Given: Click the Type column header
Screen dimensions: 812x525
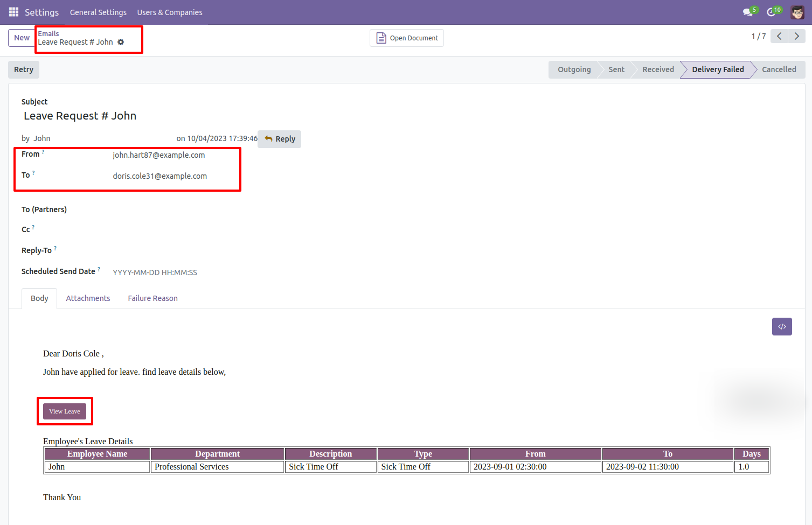Looking at the screenshot, I should click(423, 454).
